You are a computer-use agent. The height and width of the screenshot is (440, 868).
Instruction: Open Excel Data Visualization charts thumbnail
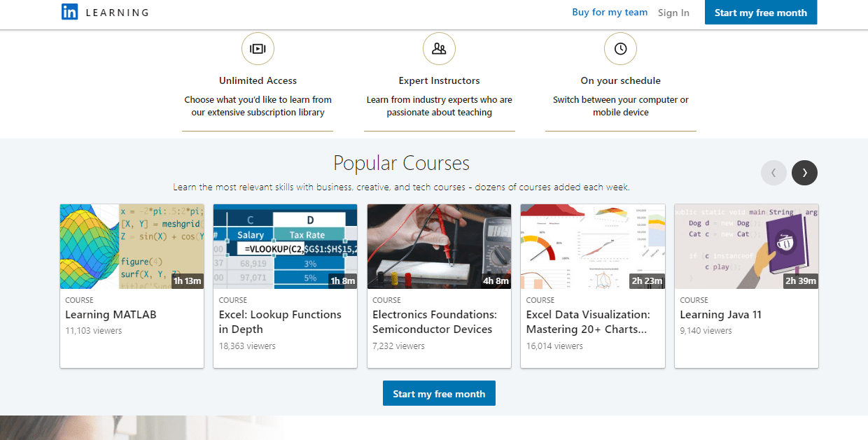tap(592, 246)
